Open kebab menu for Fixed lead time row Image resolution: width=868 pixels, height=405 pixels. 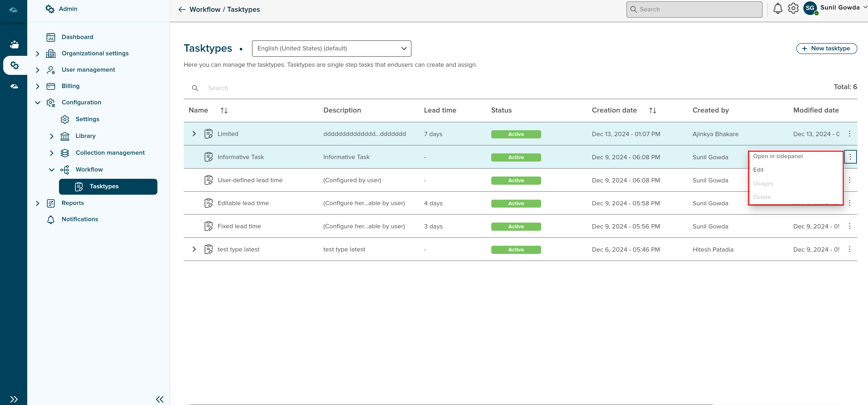pos(849,226)
